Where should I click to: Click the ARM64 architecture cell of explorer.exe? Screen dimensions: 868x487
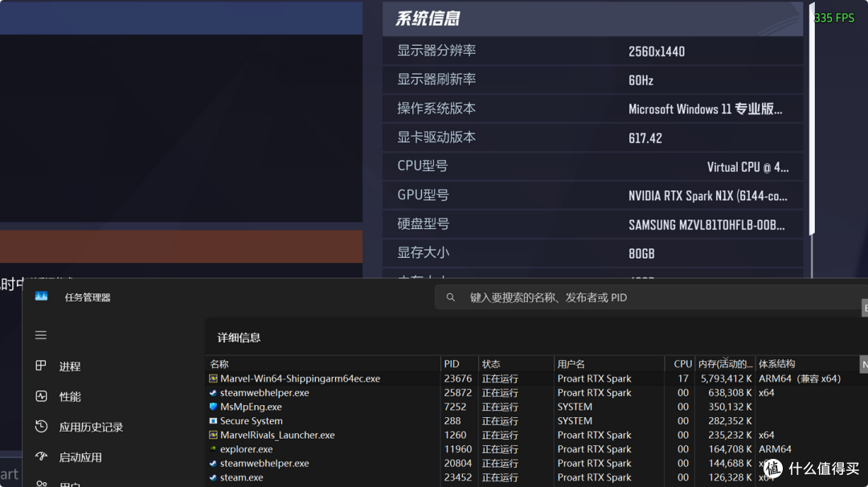pos(775,449)
